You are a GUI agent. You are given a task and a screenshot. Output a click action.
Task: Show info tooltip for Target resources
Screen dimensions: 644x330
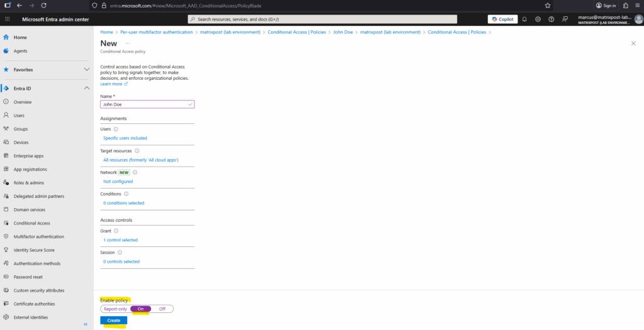coord(136,151)
